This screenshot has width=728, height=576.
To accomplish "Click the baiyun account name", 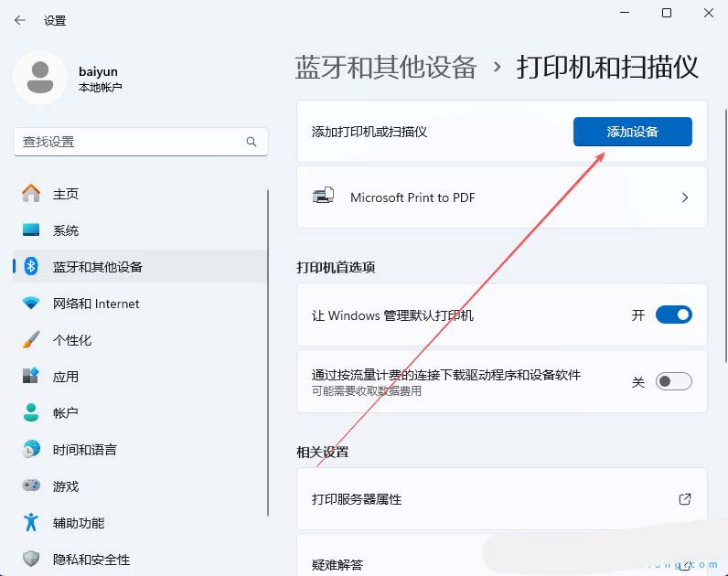I will tap(99, 71).
